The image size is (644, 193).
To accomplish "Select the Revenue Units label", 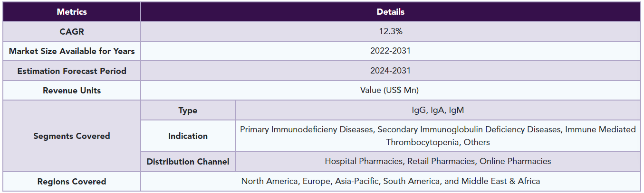I will click(x=72, y=91).
